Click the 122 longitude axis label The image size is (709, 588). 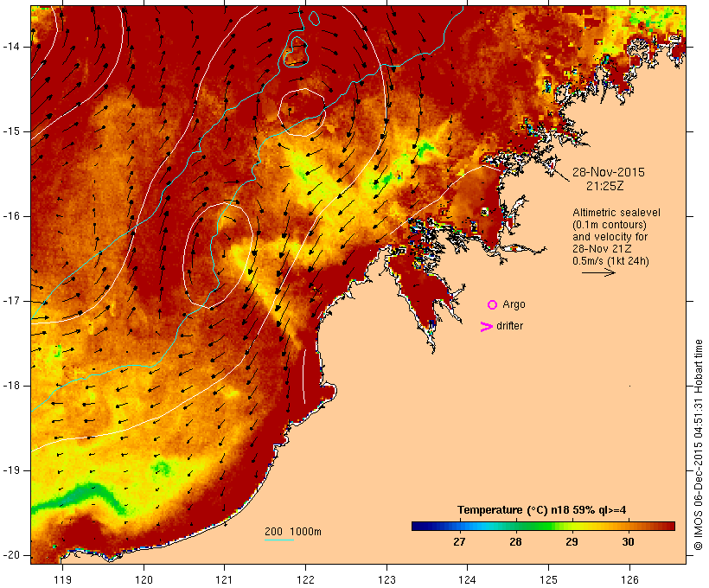click(x=306, y=579)
